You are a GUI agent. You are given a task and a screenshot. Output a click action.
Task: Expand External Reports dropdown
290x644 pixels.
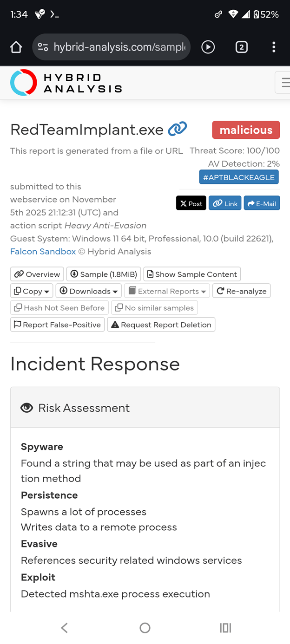(167, 291)
